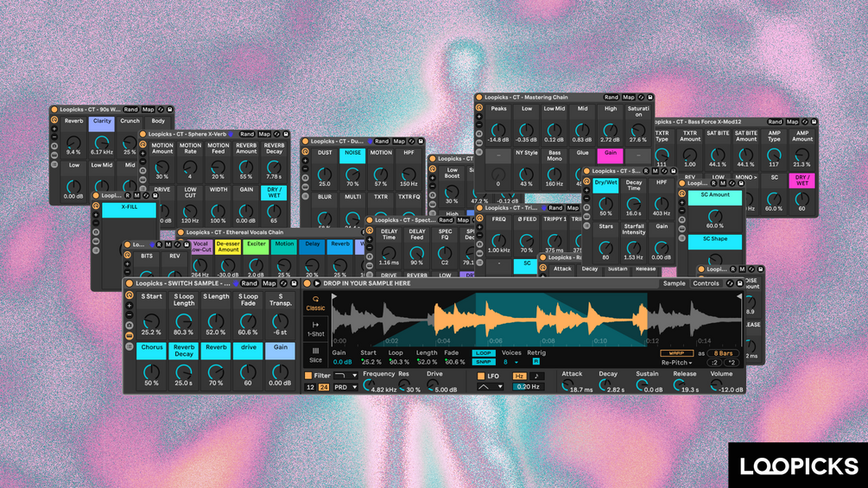This screenshot has height=488, width=868.
Task: Click save icon in Mastering Chain header
Action: [649, 98]
